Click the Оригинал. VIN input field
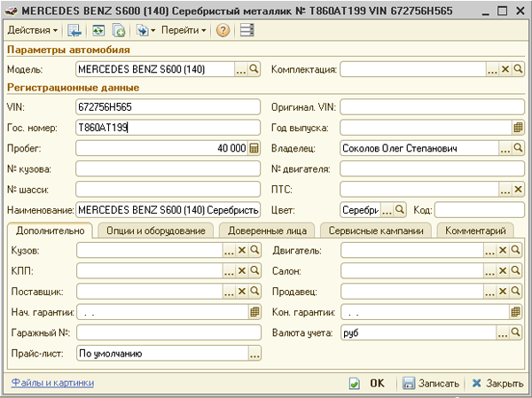Viewport: 532px width, 398px height. coord(433,107)
